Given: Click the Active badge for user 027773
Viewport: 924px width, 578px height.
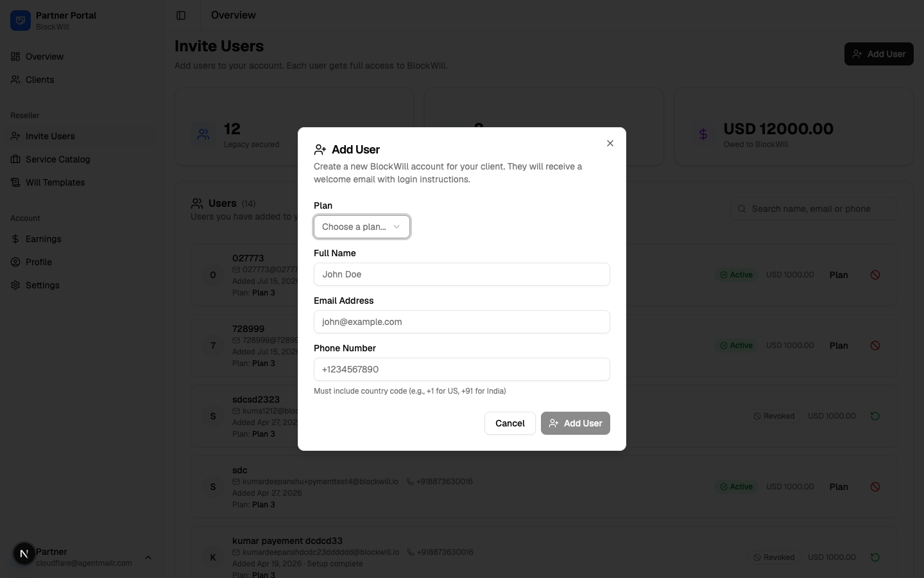Looking at the screenshot, I should coord(737,275).
